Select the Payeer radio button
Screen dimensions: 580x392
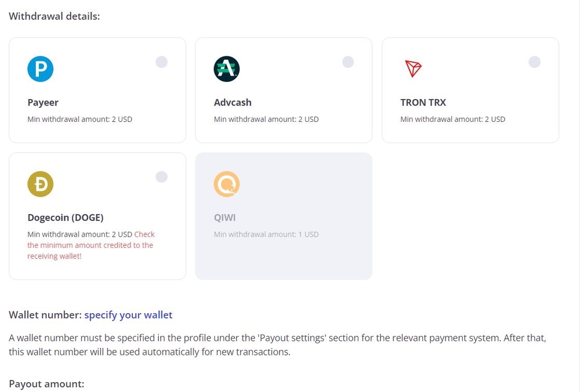pos(162,62)
